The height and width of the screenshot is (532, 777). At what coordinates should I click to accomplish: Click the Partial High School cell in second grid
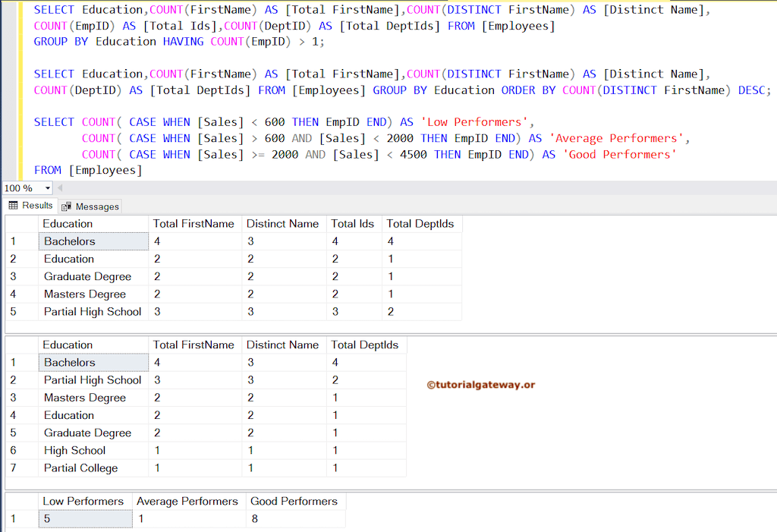click(x=93, y=379)
